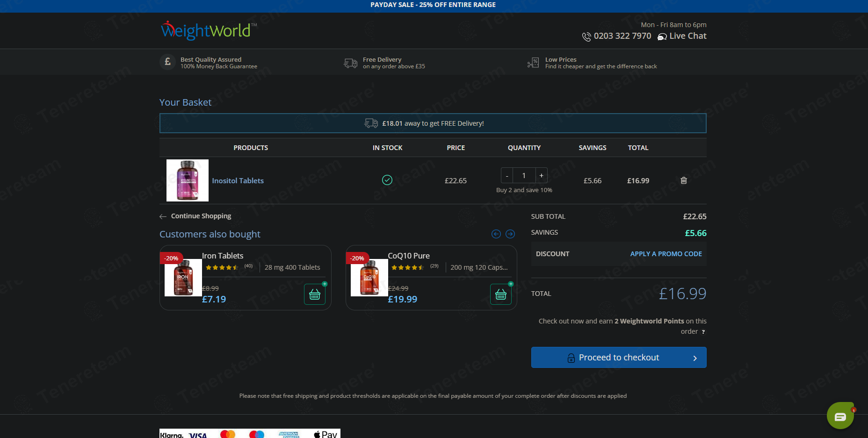Expand Apply a Promo Code
The height and width of the screenshot is (438, 868).
(665, 254)
